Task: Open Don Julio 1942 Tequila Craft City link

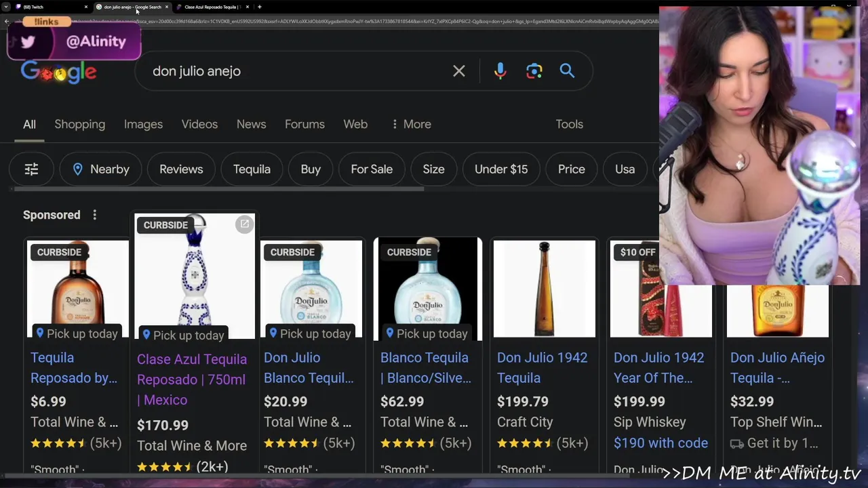Action: (542, 367)
